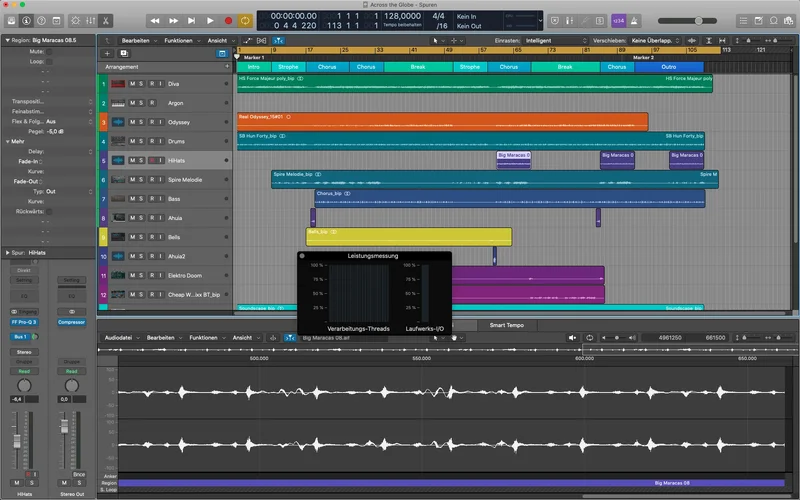
Task: Click the Odyssey audio track waveform icon
Action: (x=118, y=122)
